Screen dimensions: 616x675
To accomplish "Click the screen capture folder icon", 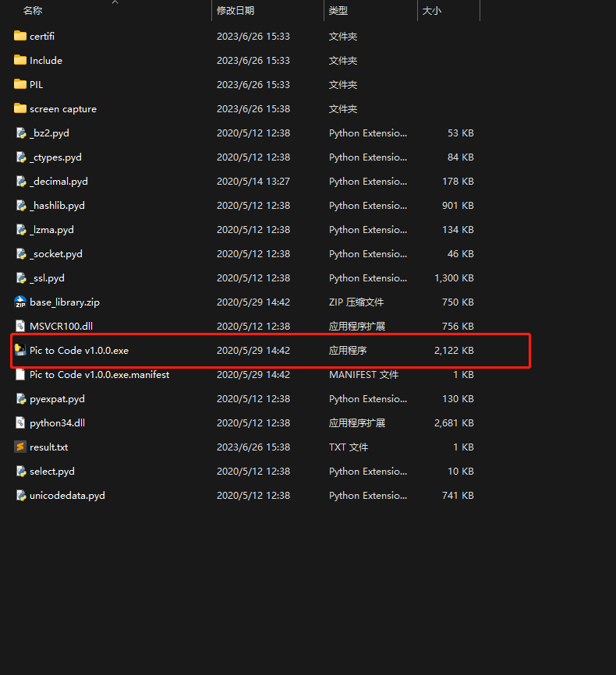I will pos(20,108).
